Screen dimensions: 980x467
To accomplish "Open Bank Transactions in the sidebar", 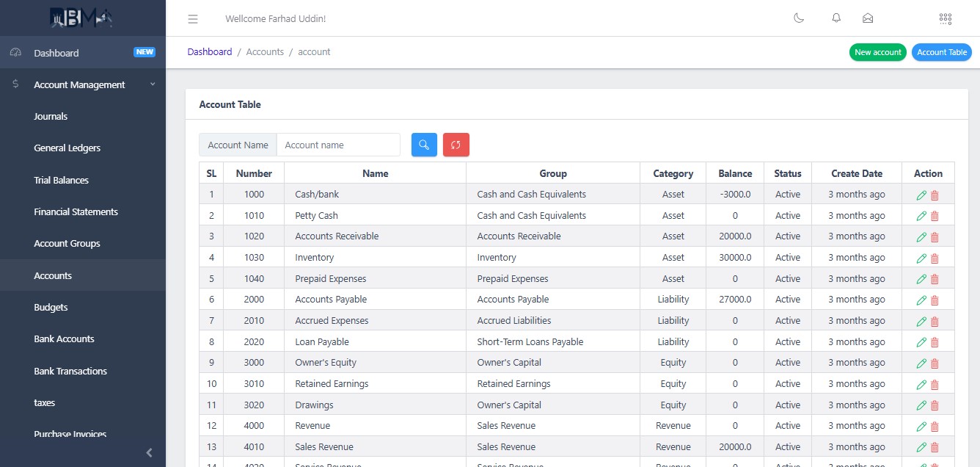I will (83, 371).
